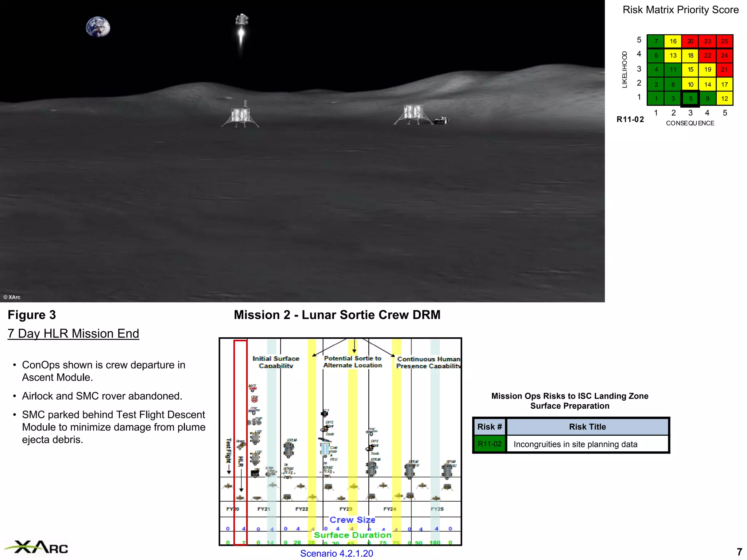
Task: Select the surface duration value 90
Action: [x=419, y=543]
